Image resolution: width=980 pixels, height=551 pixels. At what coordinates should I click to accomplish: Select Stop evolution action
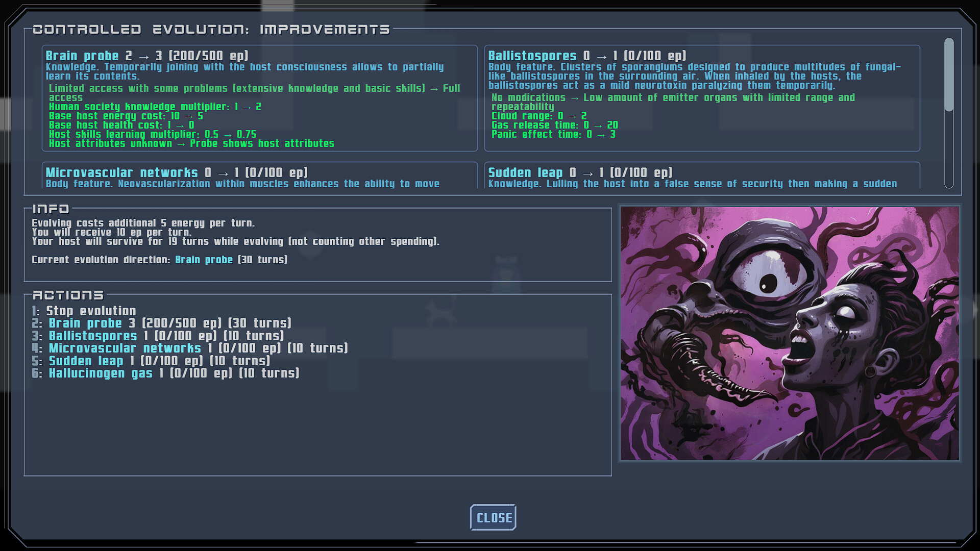coord(90,311)
